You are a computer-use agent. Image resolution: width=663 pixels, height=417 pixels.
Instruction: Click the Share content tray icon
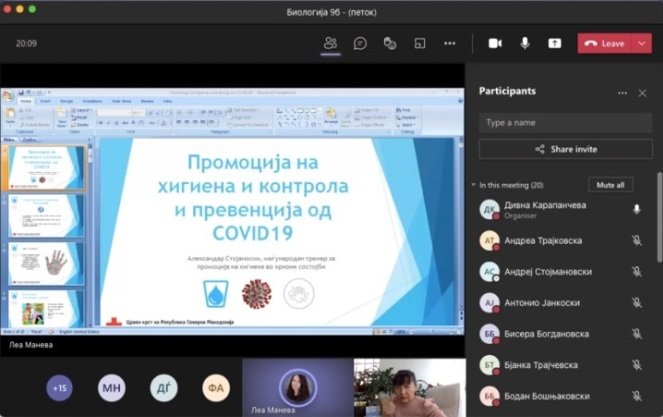[x=555, y=43]
